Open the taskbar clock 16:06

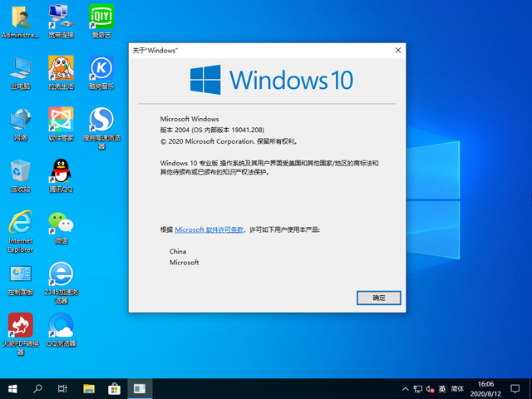pyautogui.click(x=485, y=389)
